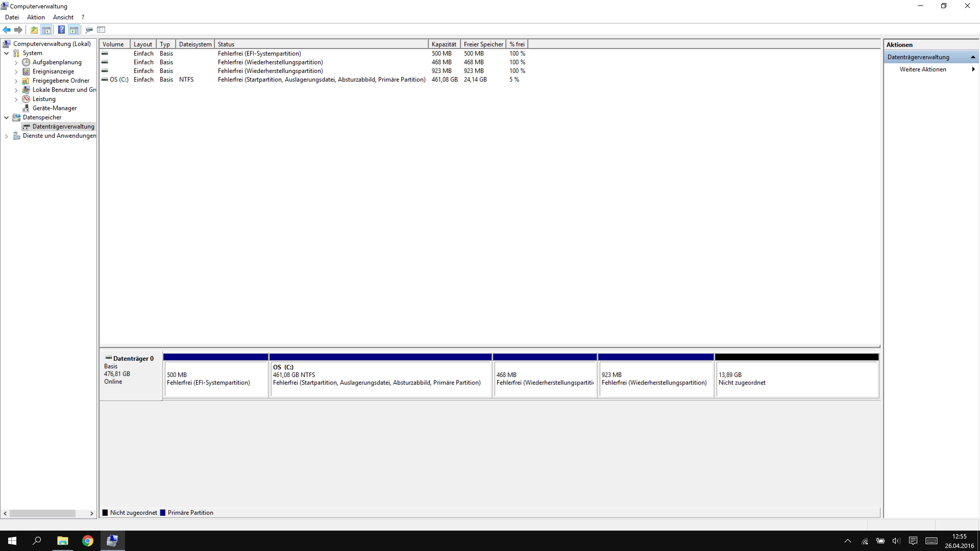Sort by the Dateisystem column header
Screen dimensions: 980x551
[x=195, y=44]
